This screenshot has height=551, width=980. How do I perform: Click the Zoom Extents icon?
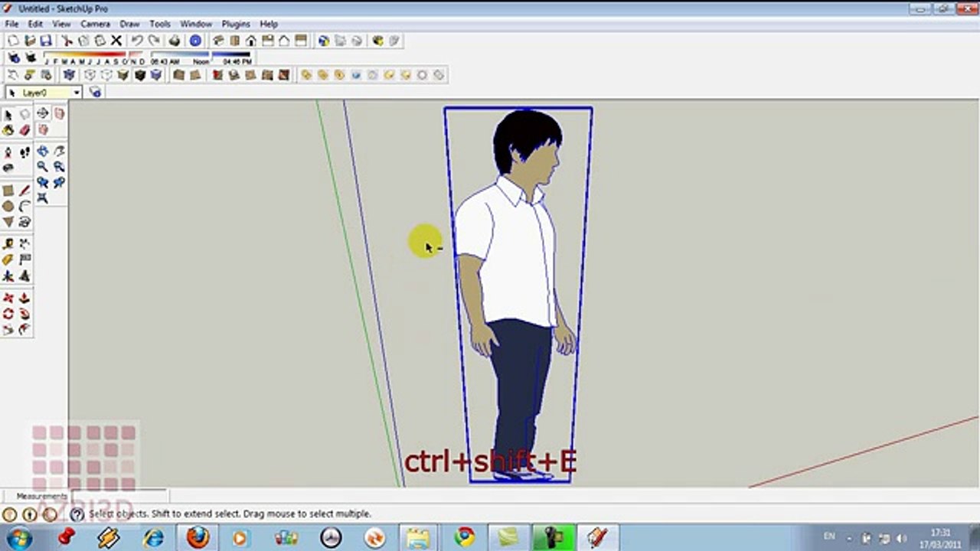pos(42,198)
